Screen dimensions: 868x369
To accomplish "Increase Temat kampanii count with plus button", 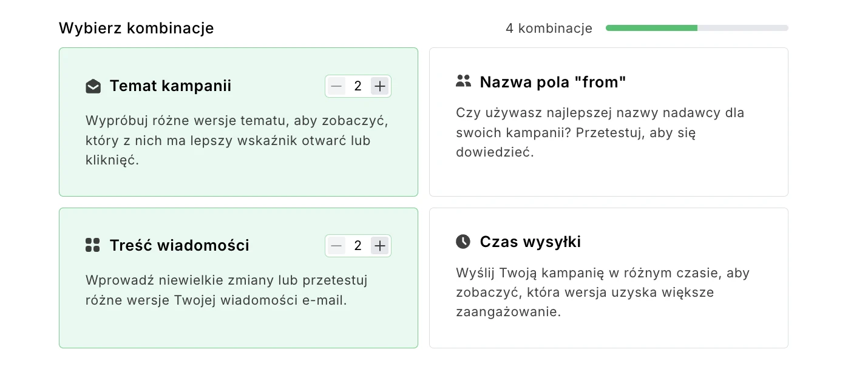I will coord(380,86).
